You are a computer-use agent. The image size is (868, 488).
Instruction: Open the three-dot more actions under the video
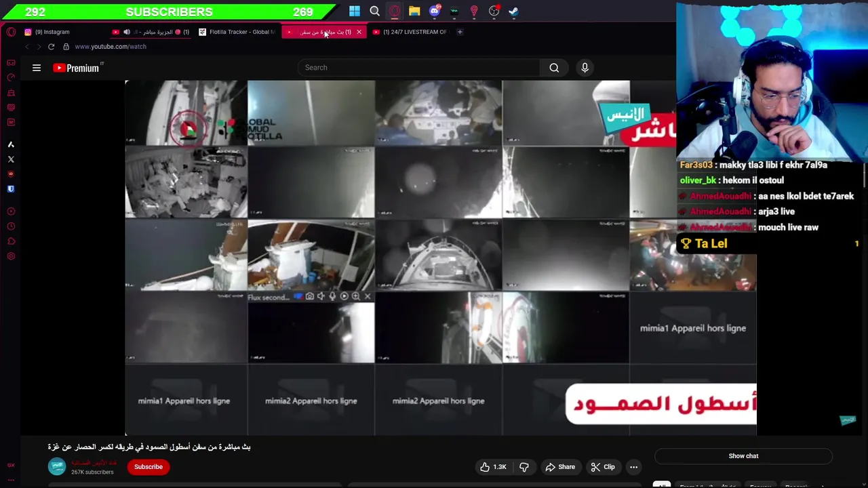tap(633, 466)
